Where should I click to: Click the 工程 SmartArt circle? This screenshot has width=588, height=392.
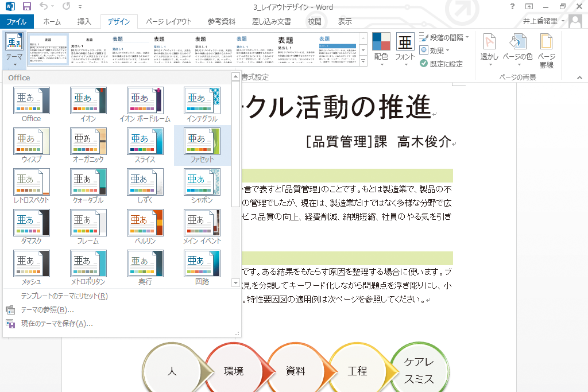point(357,371)
